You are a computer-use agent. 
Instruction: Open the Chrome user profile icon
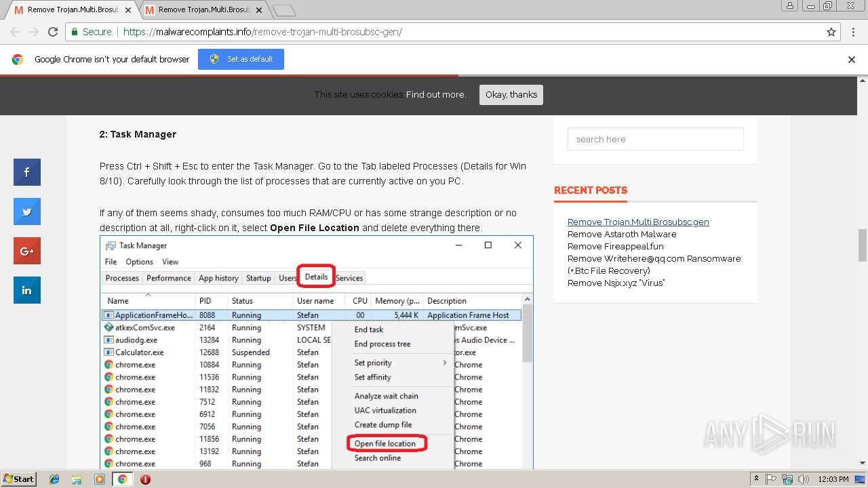coord(789,5)
